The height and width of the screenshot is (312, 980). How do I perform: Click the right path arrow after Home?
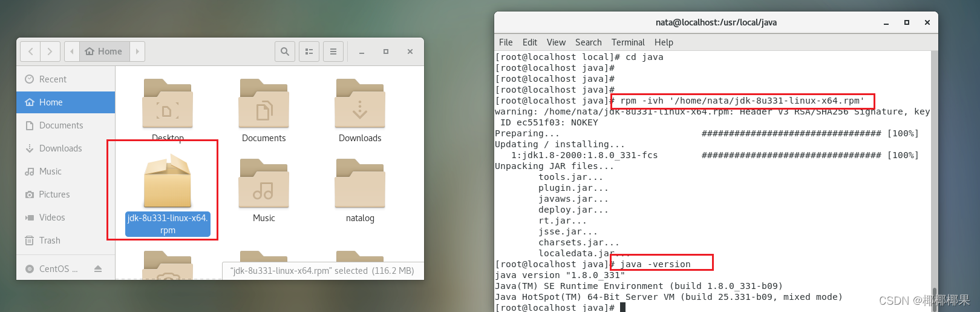pos(137,51)
